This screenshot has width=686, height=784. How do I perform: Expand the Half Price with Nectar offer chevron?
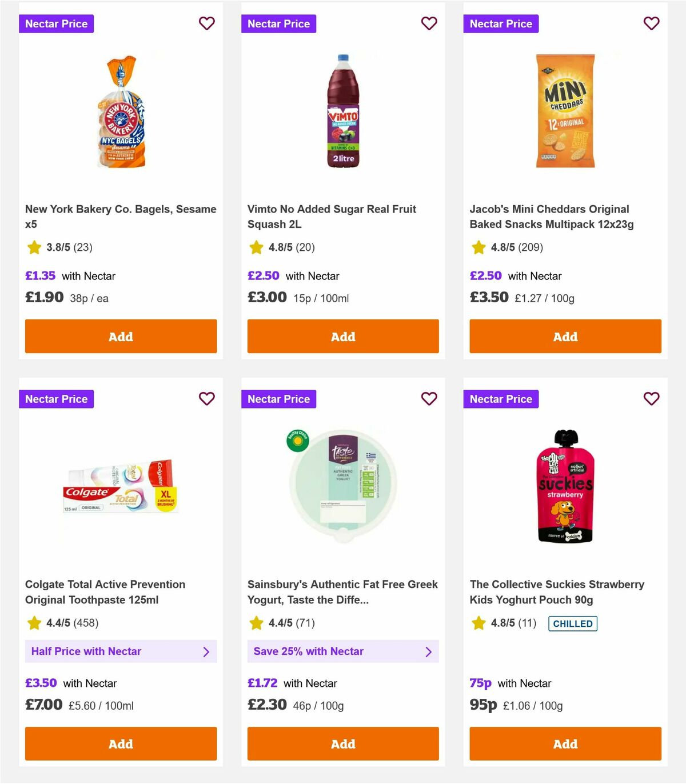point(205,651)
